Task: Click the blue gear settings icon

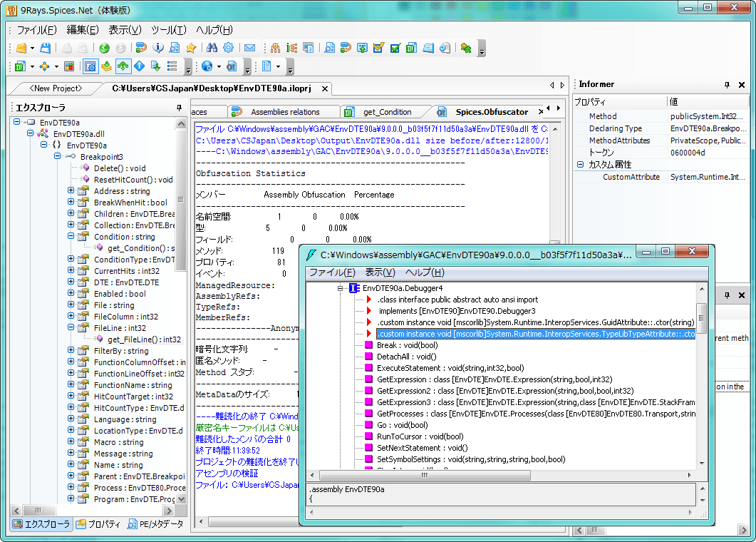Action: point(228,48)
